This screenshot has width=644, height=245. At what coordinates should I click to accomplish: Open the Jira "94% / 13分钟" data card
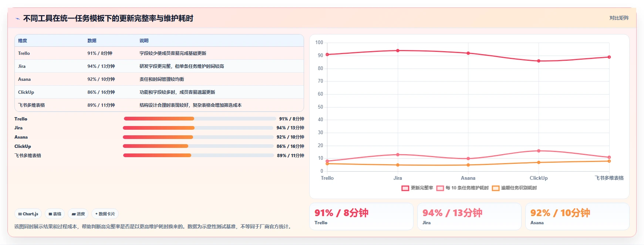click(469, 216)
